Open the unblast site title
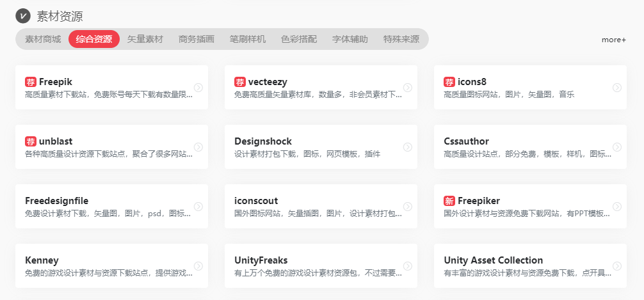Screen dimensions: 644x300 (x=56, y=141)
